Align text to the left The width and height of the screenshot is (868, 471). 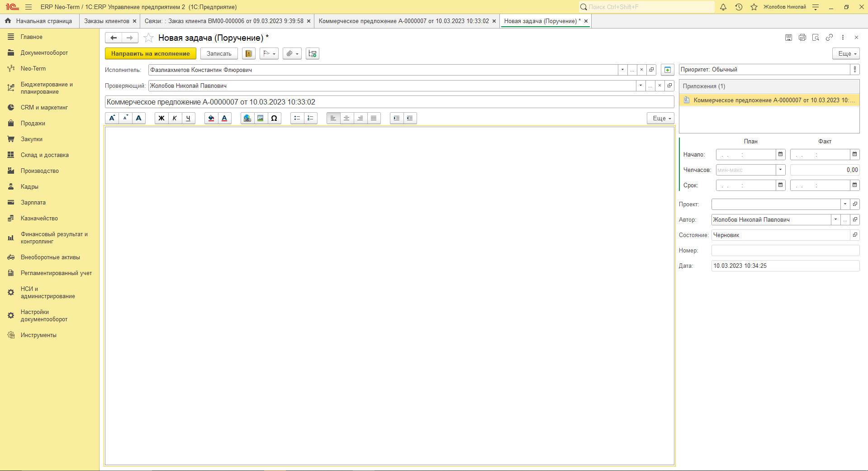[x=333, y=118]
